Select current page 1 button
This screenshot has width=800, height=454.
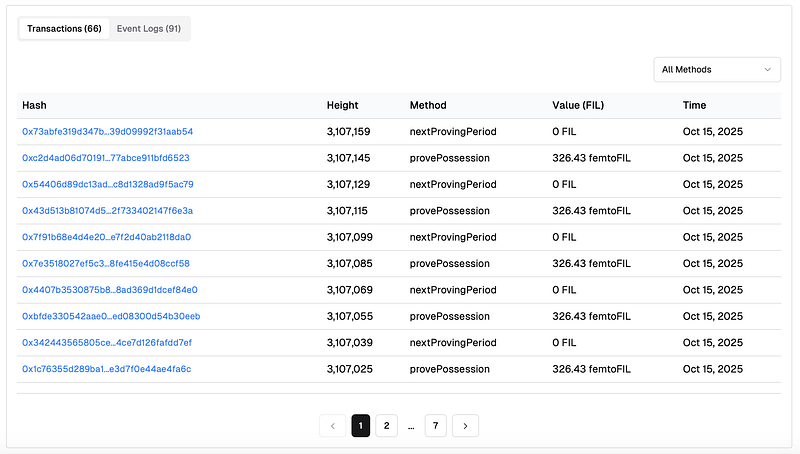click(x=360, y=426)
